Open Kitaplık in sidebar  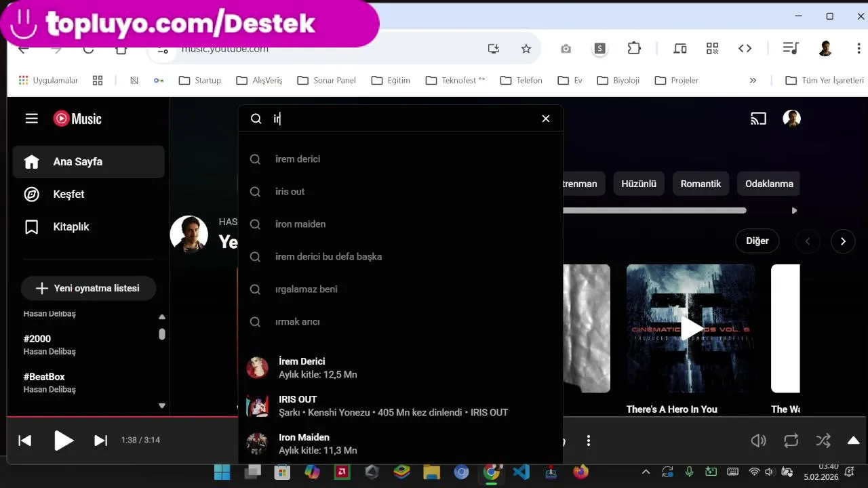(x=88, y=227)
